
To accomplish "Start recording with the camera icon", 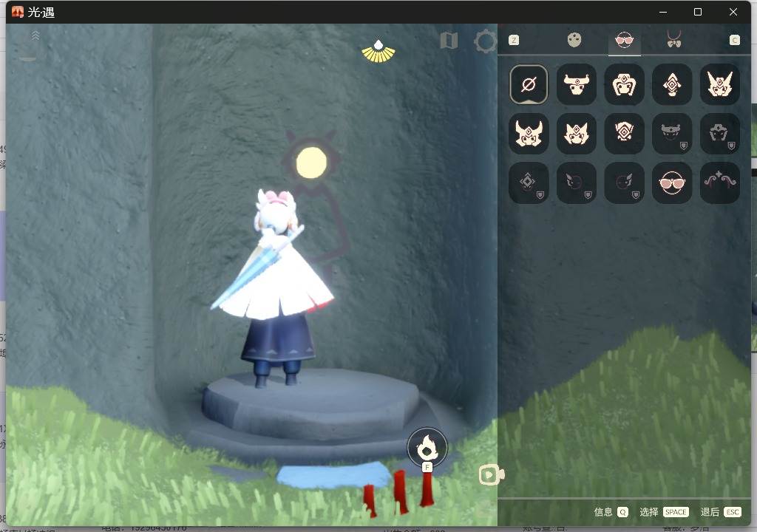I will click(x=492, y=474).
